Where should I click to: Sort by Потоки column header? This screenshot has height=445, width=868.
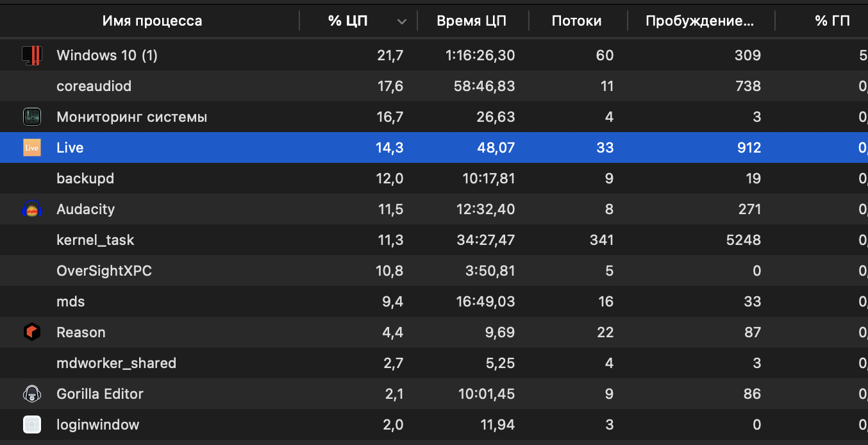point(576,21)
